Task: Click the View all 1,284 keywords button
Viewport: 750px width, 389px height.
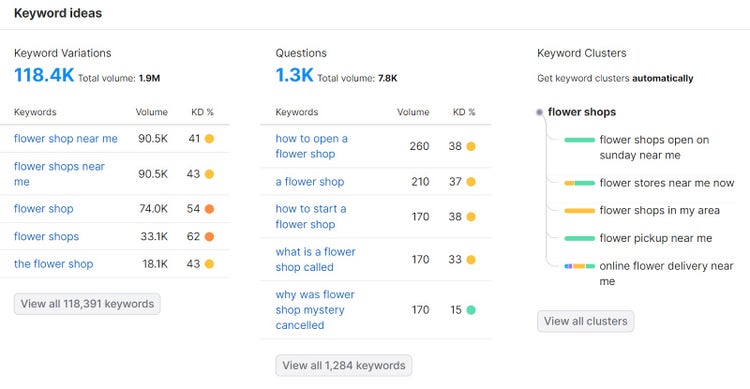Action: point(343,366)
